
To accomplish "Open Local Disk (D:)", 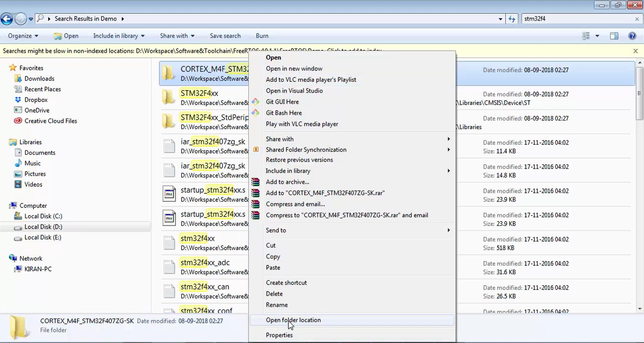I will 43,227.
